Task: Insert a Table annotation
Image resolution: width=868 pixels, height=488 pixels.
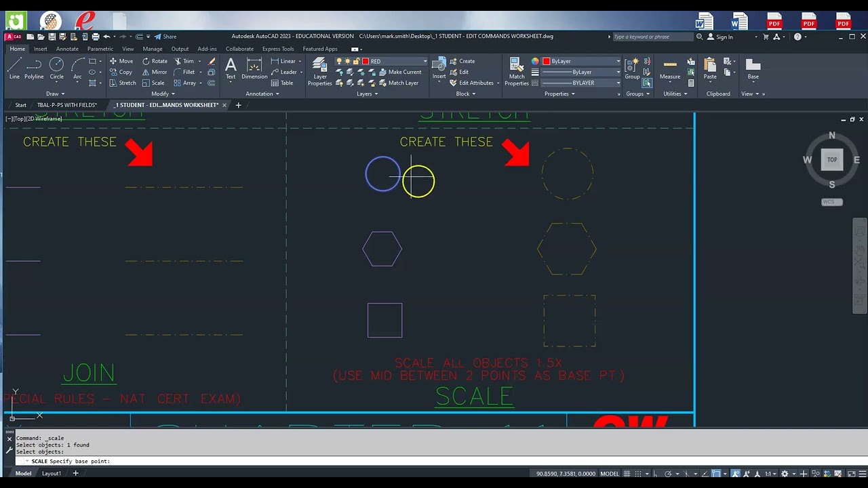Action: click(x=282, y=83)
